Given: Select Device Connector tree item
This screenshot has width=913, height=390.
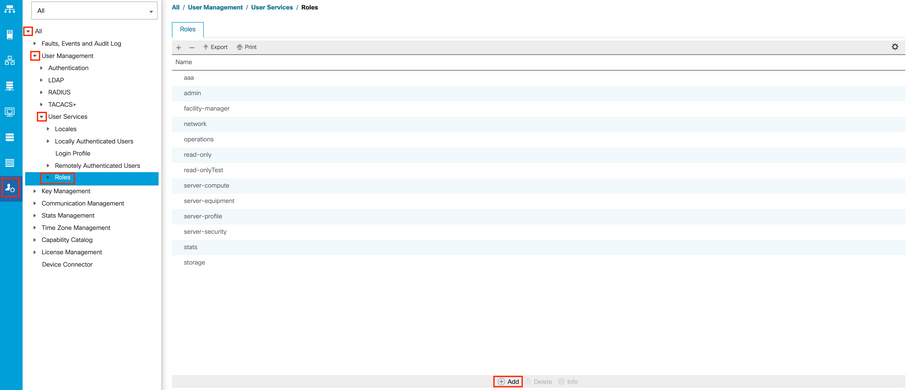Looking at the screenshot, I should (x=67, y=264).
